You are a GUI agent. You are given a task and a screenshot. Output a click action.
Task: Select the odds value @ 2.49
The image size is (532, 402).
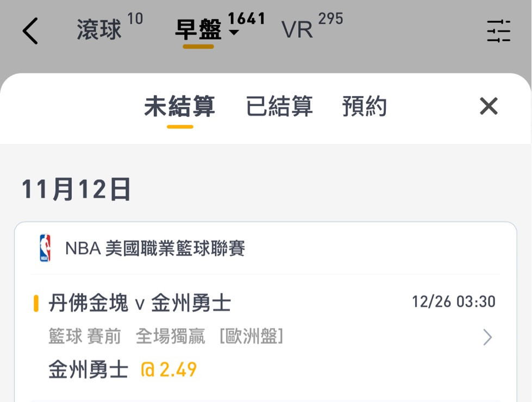(x=169, y=369)
